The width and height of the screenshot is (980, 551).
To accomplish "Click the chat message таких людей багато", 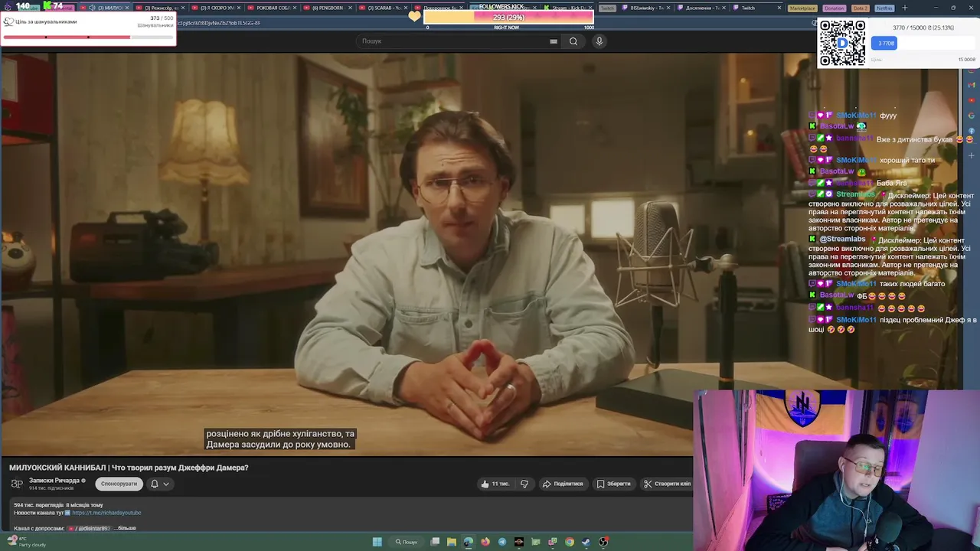I will tap(912, 284).
